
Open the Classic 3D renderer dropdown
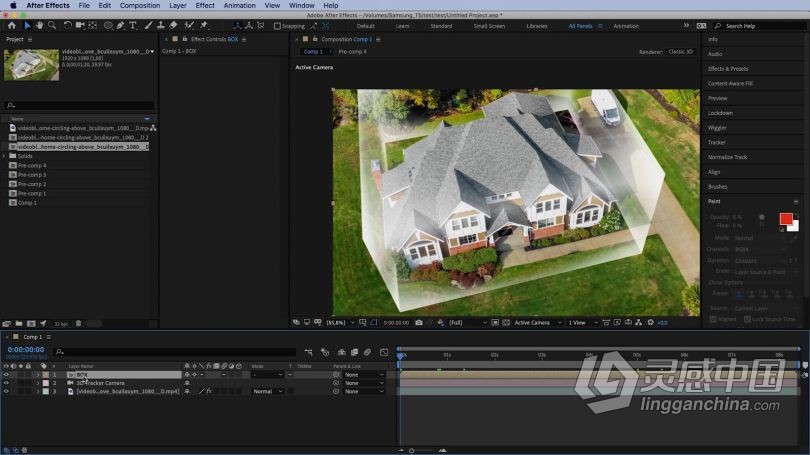click(681, 52)
